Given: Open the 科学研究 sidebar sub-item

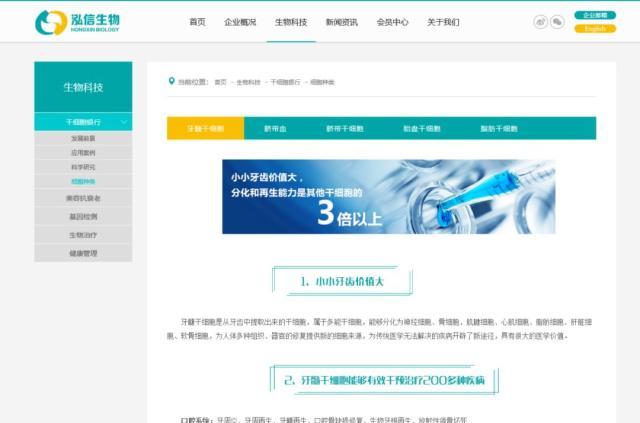Looking at the screenshot, I should pos(83,167).
